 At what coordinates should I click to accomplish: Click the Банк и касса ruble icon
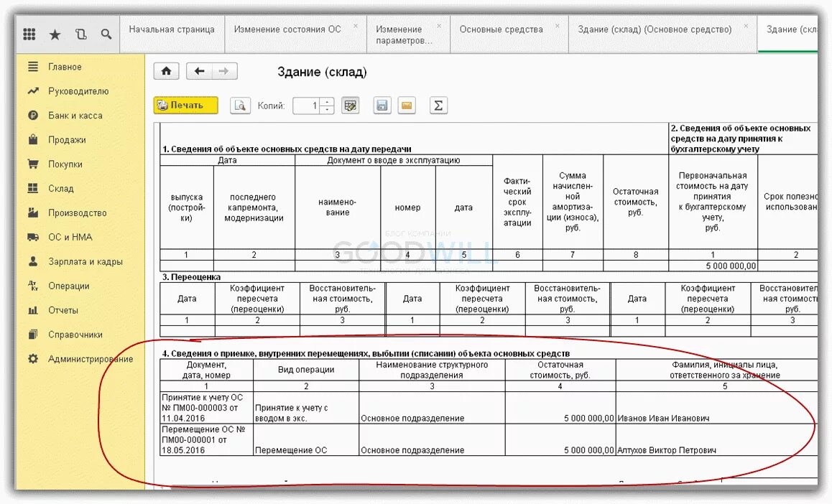[x=33, y=116]
